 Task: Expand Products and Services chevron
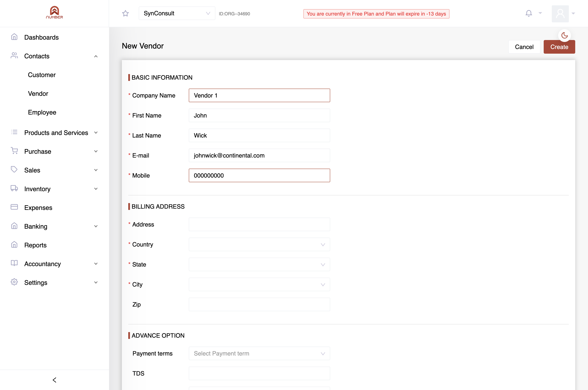click(96, 133)
